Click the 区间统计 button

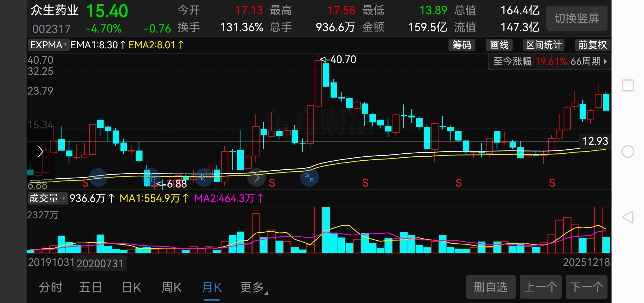[x=544, y=45]
